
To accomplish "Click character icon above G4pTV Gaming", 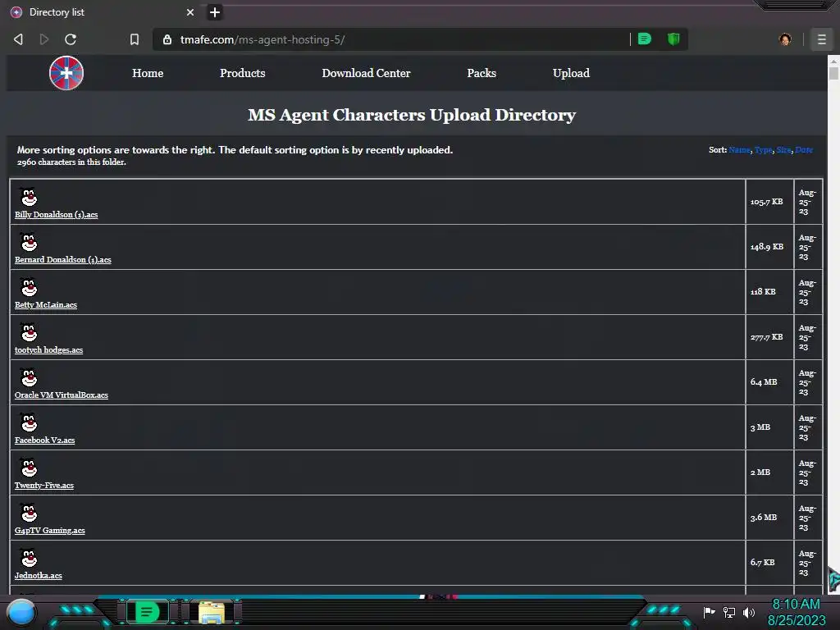I will (29, 513).
